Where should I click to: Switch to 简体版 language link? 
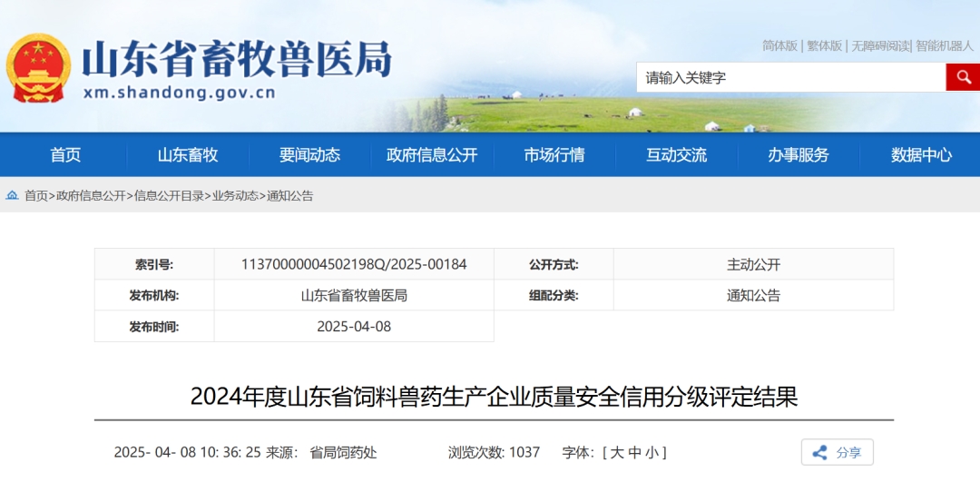(779, 45)
